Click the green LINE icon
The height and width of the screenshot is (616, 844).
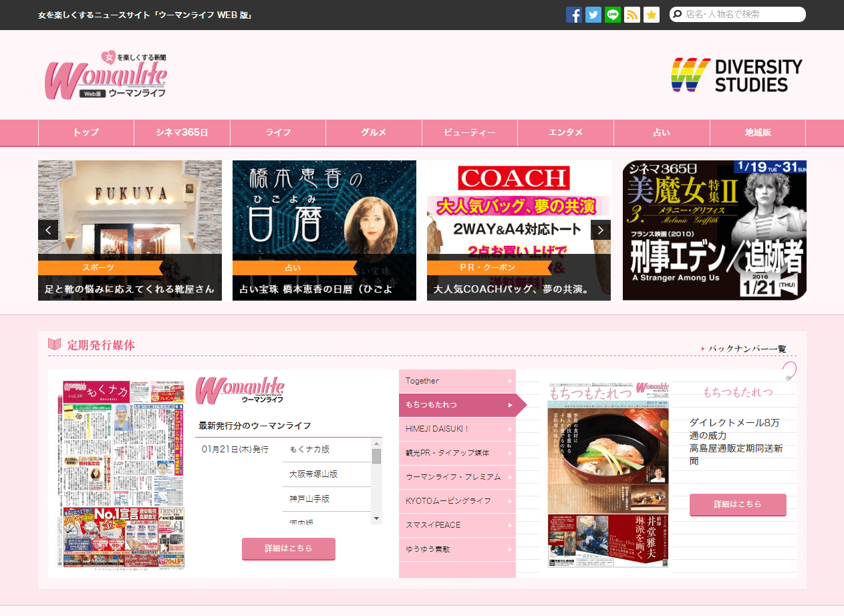pyautogui.click(x=612, y=15)
